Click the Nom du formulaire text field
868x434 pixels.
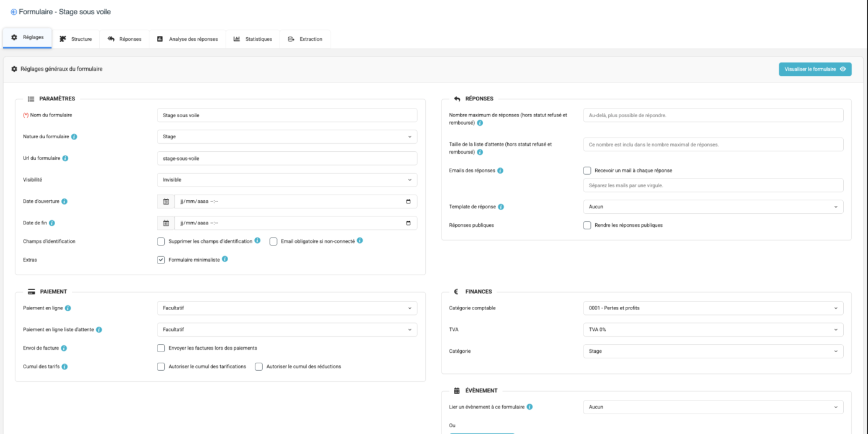(286, 115)
